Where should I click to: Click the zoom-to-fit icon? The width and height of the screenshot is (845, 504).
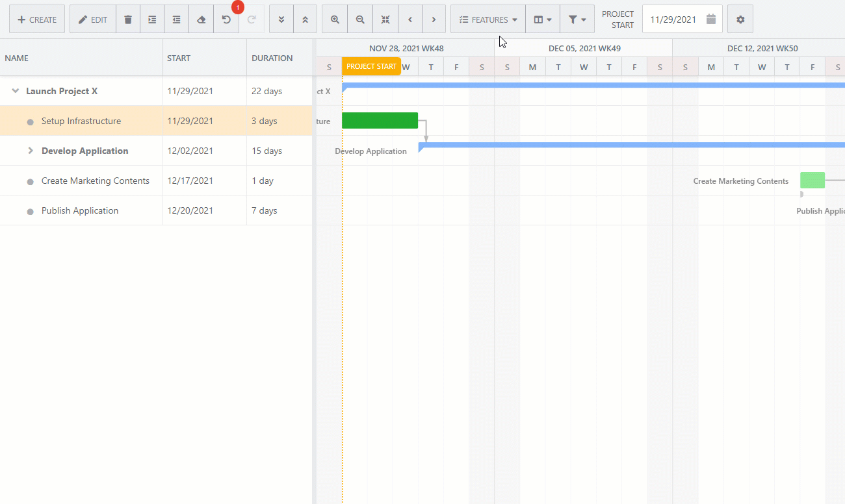pyautogui.click(x=385, y=19)
